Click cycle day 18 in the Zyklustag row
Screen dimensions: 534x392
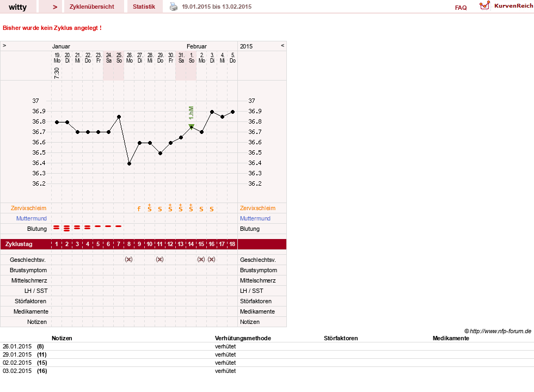tap(232, 244)
